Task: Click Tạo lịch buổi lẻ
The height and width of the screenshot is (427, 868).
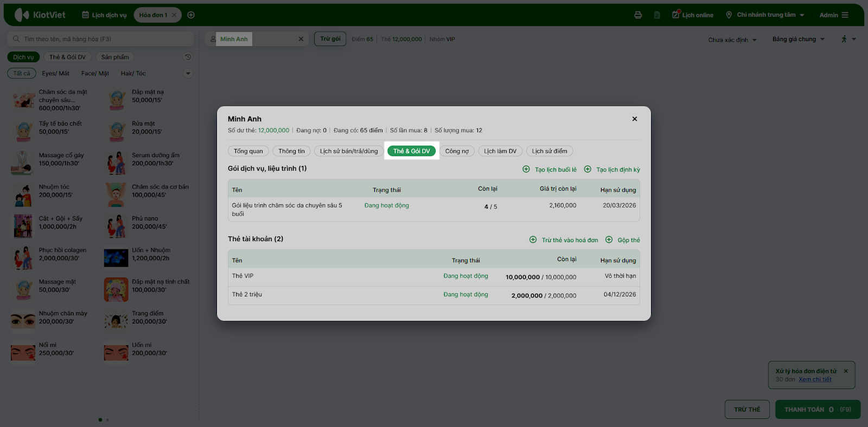Action: (x=550, y=170)
